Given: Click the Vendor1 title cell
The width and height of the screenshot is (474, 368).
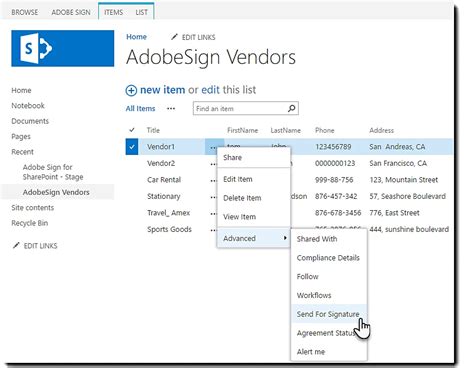Looking at the screenshot, I should click(161, 147).
